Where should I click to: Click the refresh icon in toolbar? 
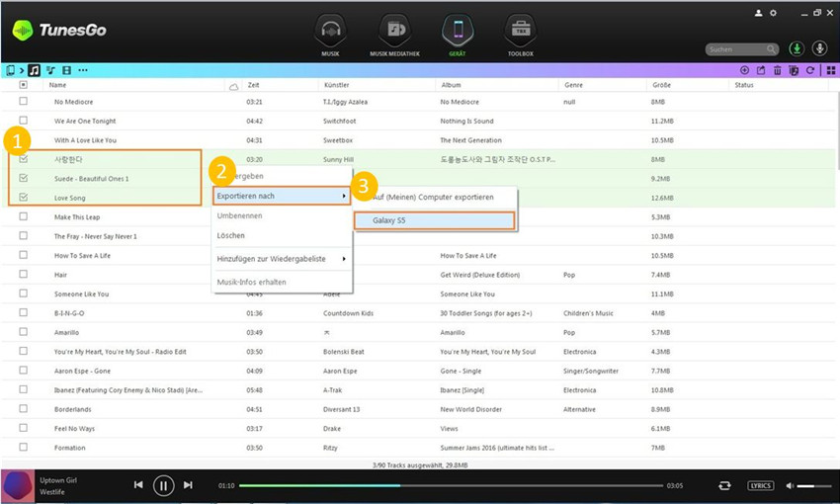[810, 70]
